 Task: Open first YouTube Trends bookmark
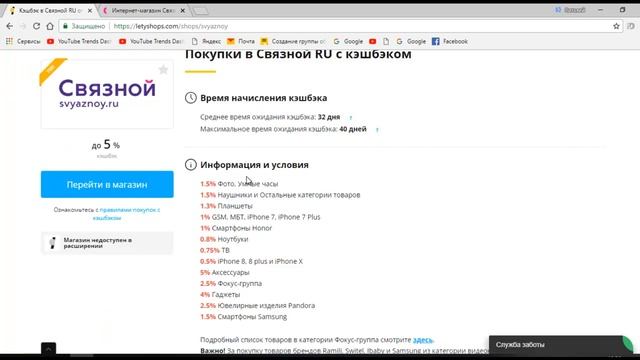(x=79, y=41)
